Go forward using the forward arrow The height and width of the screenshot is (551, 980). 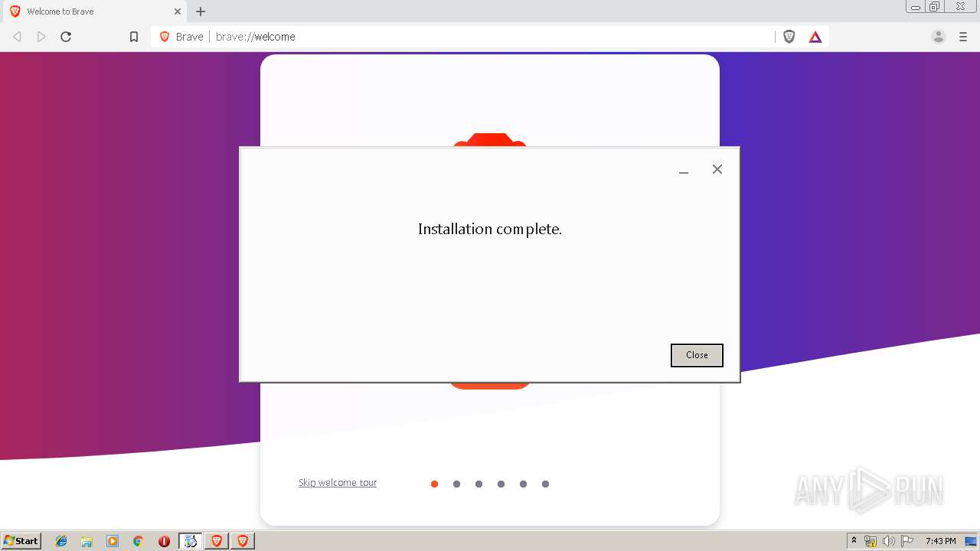pos(41,37)
